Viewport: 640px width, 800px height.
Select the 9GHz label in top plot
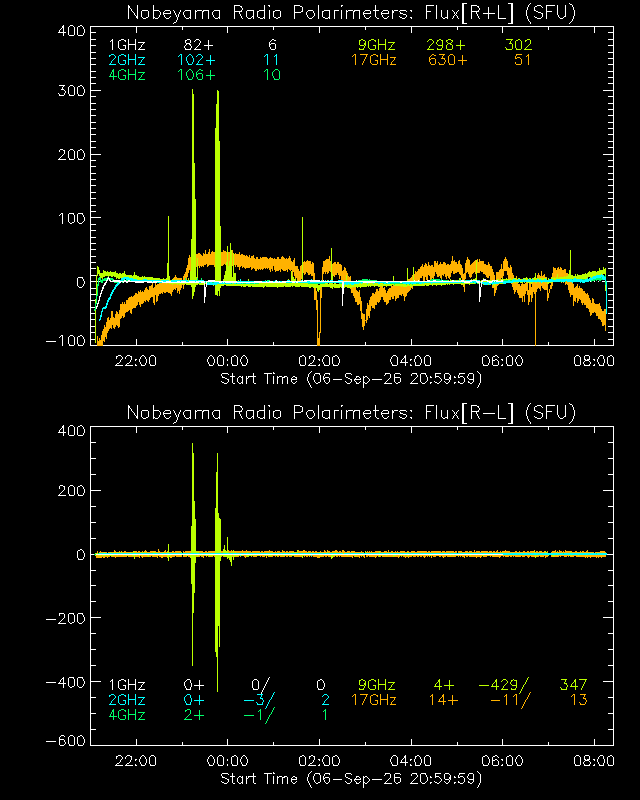click(x=377, y=45)
